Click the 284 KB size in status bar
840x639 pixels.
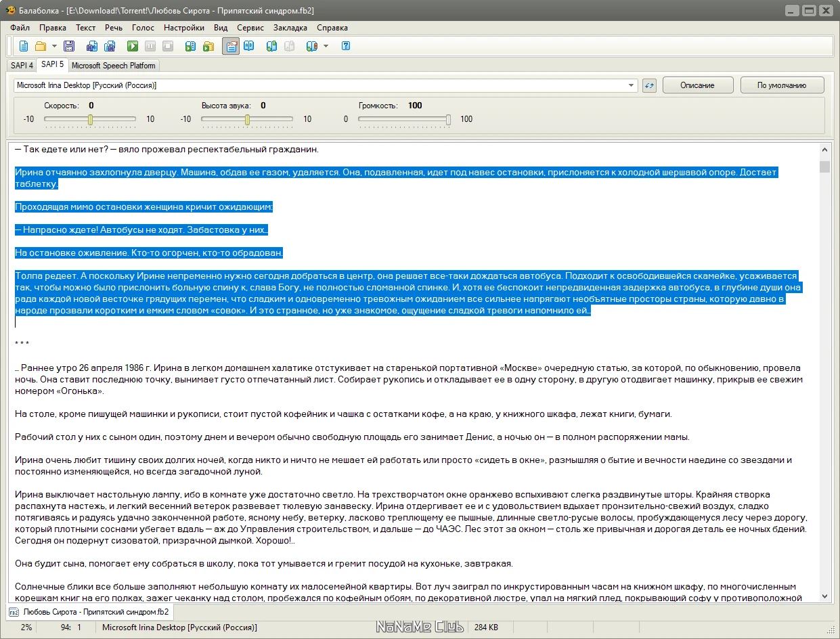click(486, 627)
